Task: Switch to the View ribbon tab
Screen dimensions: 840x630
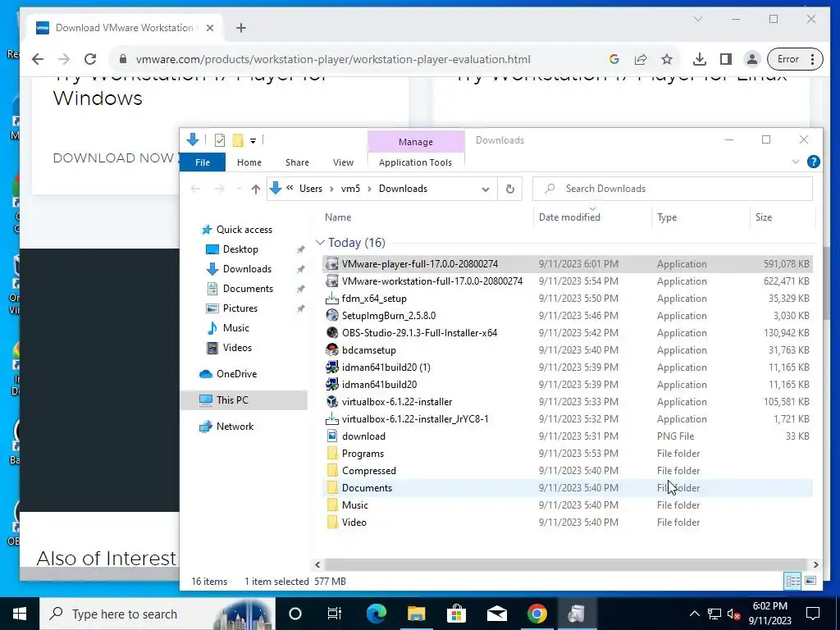Action: [343, 162]
